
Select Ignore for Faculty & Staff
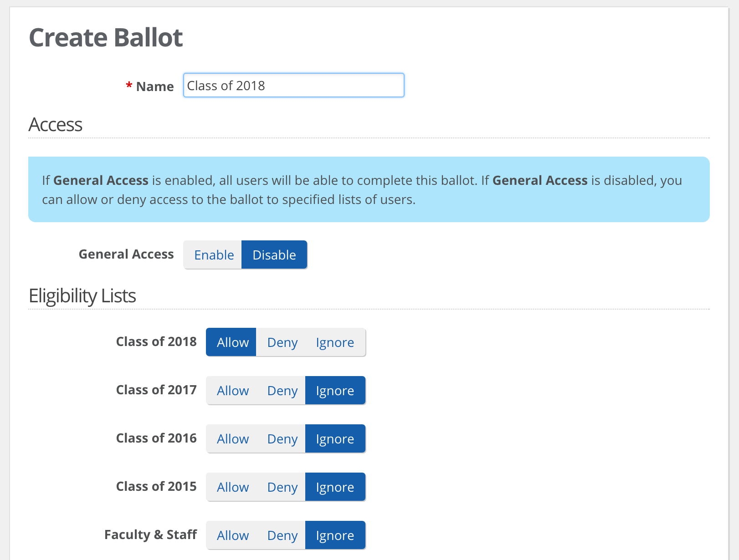point(335,535)
